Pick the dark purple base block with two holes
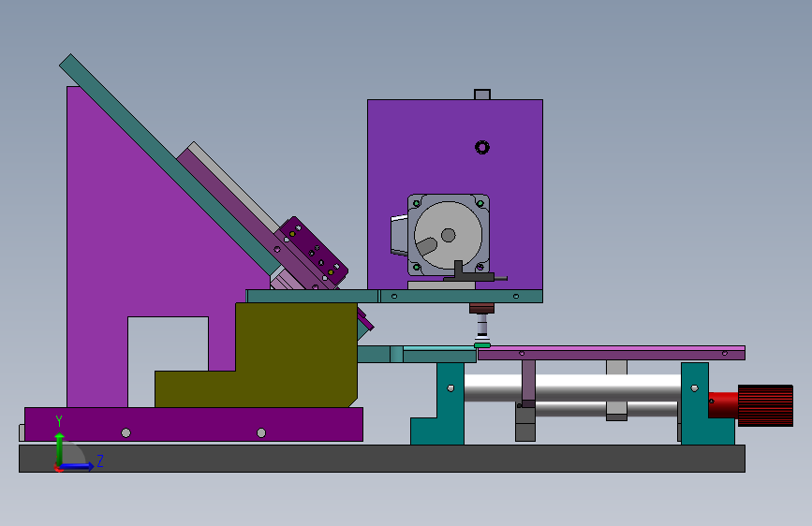This screenshot has width=812, height=526. tap(194, 425)
